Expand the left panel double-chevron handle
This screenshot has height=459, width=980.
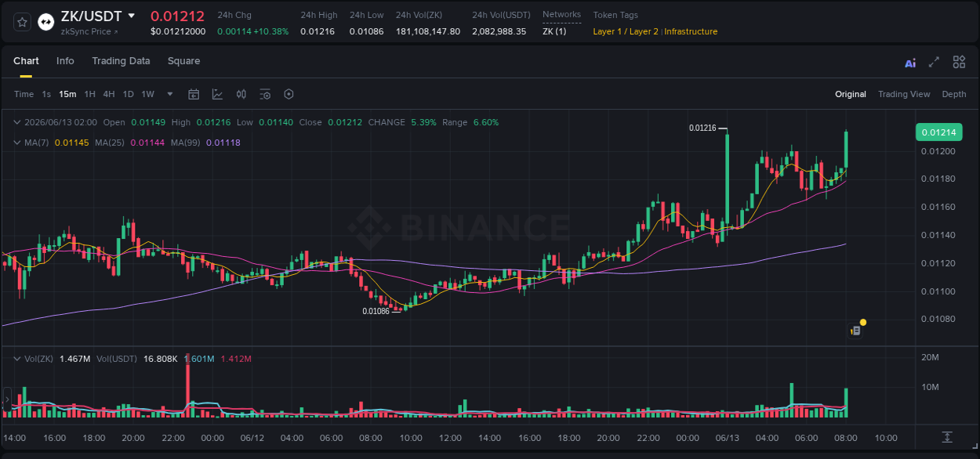7,399
